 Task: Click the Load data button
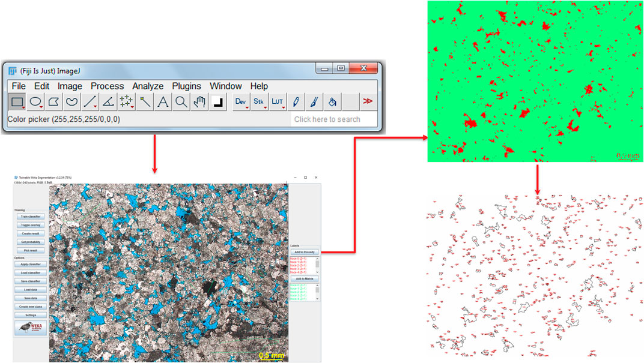[31, 290]
